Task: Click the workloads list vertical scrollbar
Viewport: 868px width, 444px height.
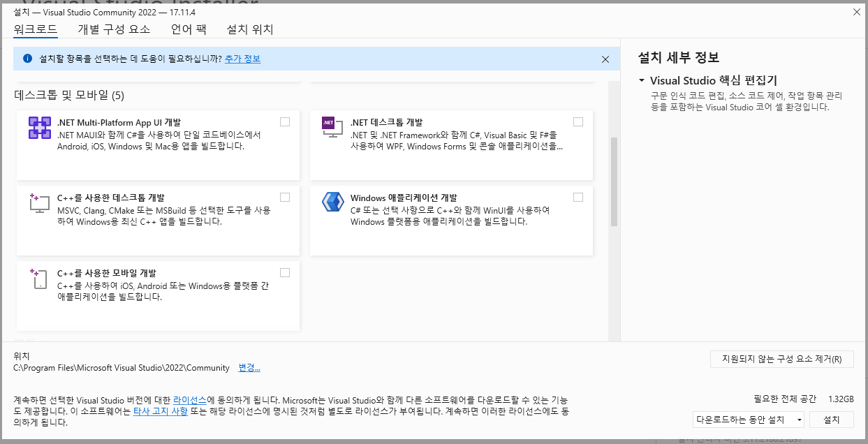Action: click(615, 182)
